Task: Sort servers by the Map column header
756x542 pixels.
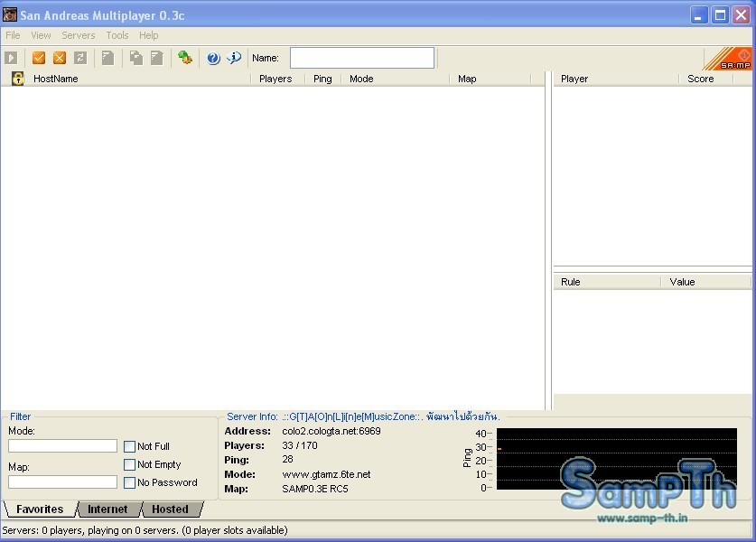Action: (x=490, y=79)
